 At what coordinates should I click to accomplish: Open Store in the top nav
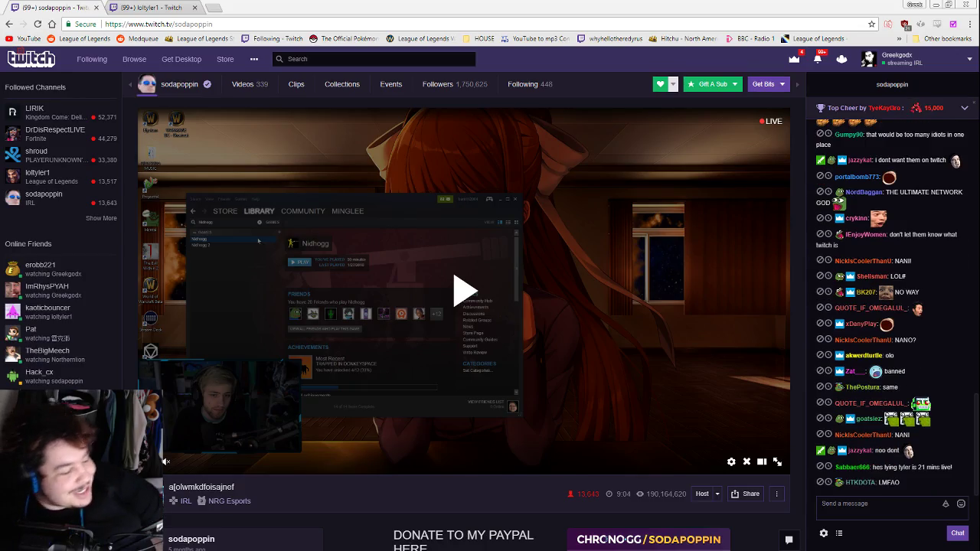225,59
